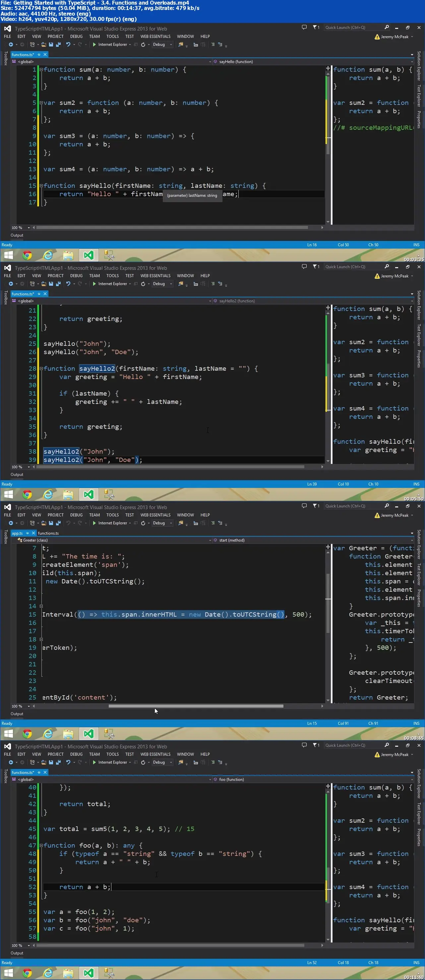Collapse function sum at line 1
Screen dimensions: 425x980
(x=41, y=70)
